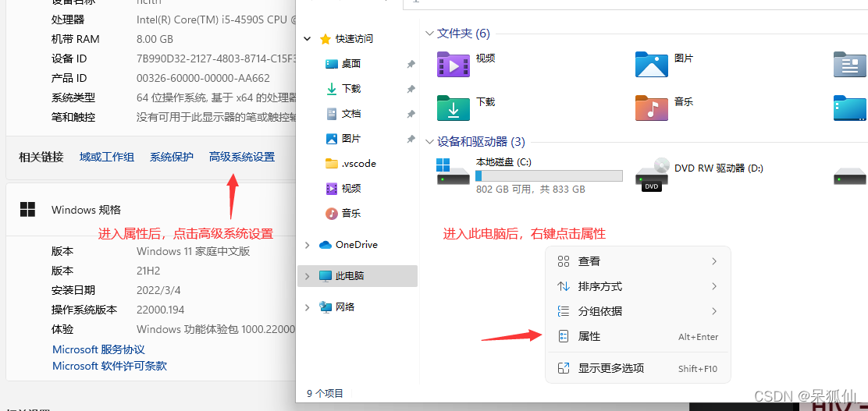Click the 22000.194 OS build value

tap(161, 310)
